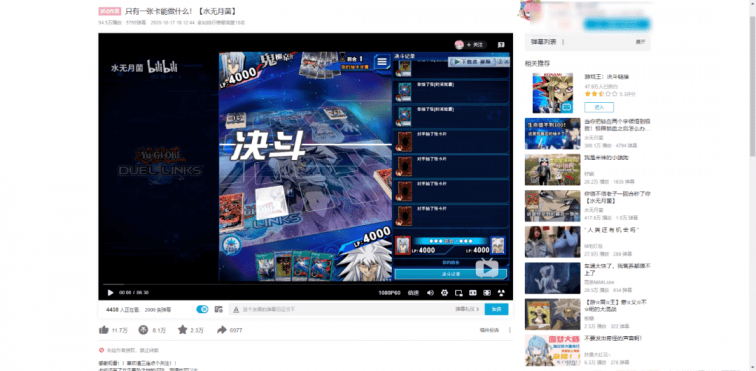Click the TV overlay icon in the video
Viewport: 756px width, 371px height.
click(487, 268)
